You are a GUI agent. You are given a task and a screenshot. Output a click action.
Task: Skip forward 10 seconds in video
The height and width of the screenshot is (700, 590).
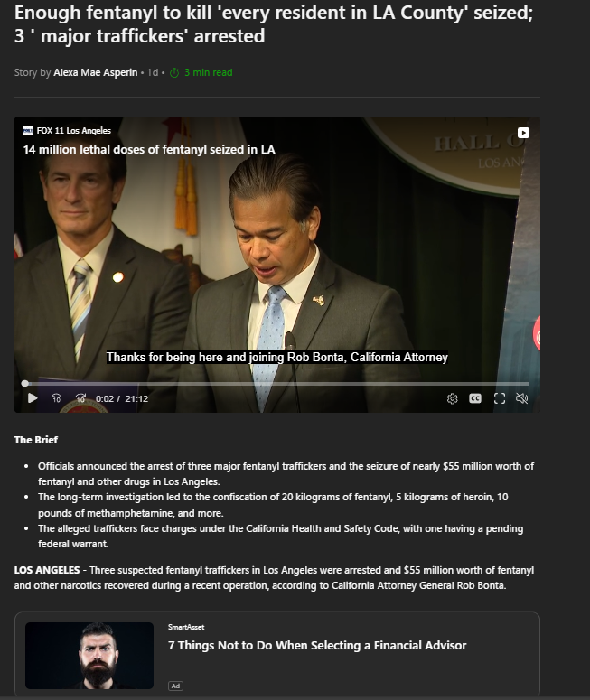pos(80,397)
